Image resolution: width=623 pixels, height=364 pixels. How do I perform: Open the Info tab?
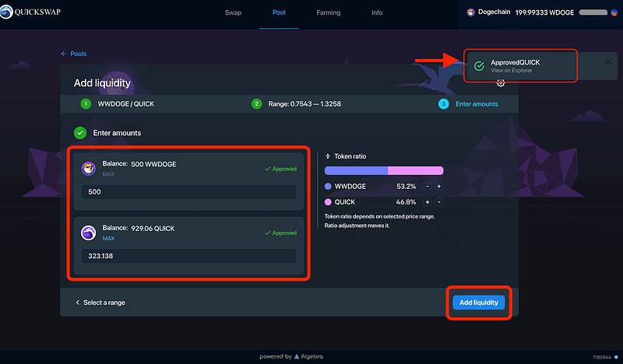(377, 12)
